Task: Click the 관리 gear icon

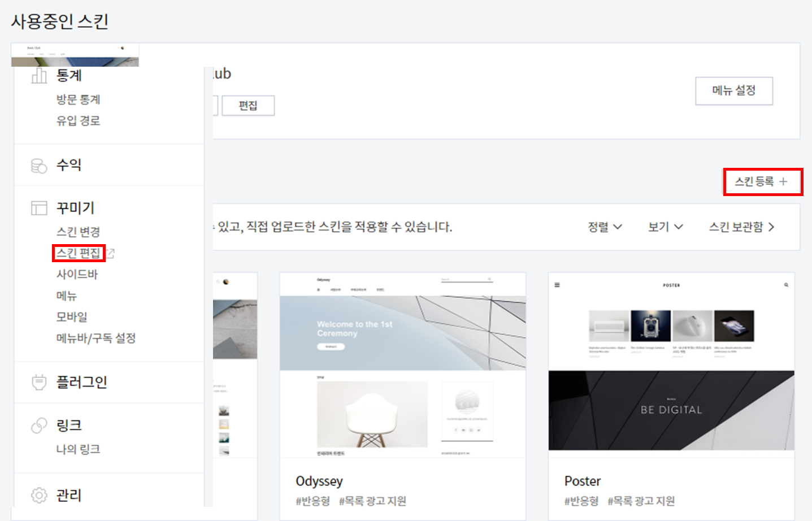Action: click(39, 496)
